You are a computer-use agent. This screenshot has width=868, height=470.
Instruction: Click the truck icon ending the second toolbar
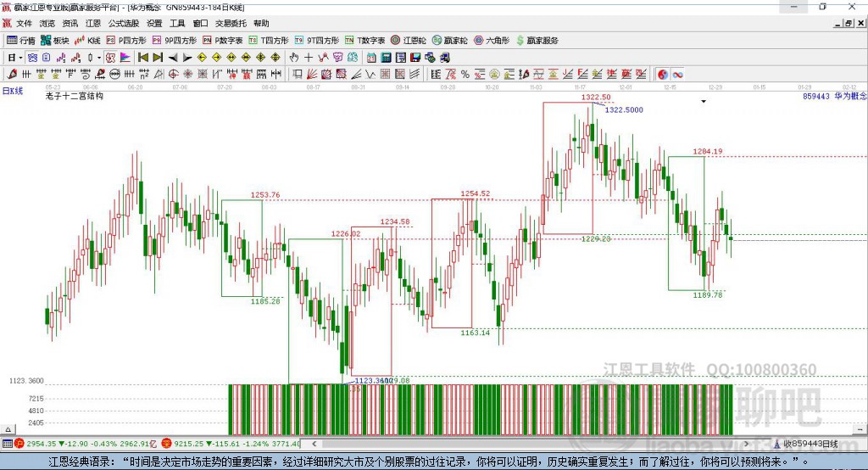pos(444,58)
